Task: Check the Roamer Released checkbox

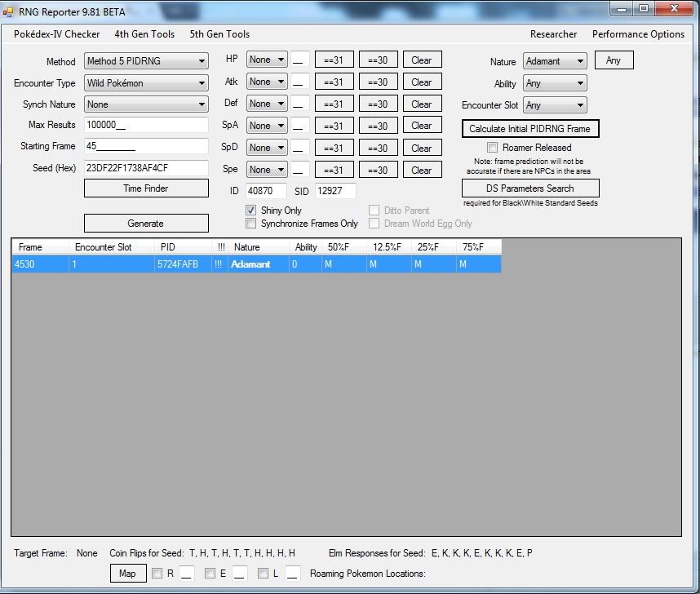Action: [x=492, y=148]
